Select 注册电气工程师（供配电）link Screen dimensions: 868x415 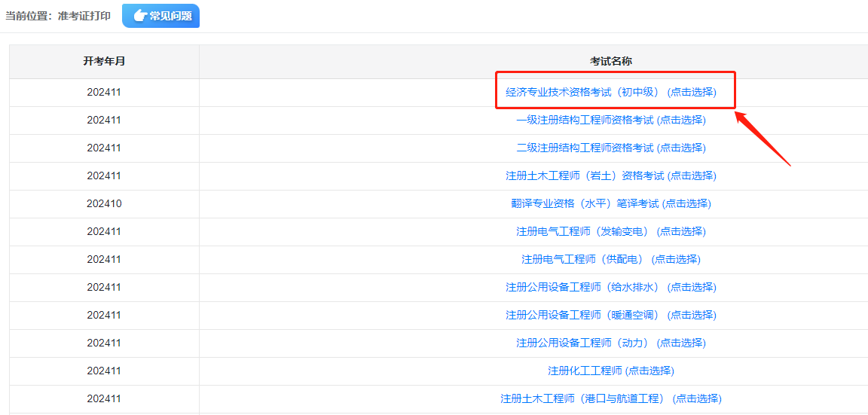pos(610,259)
